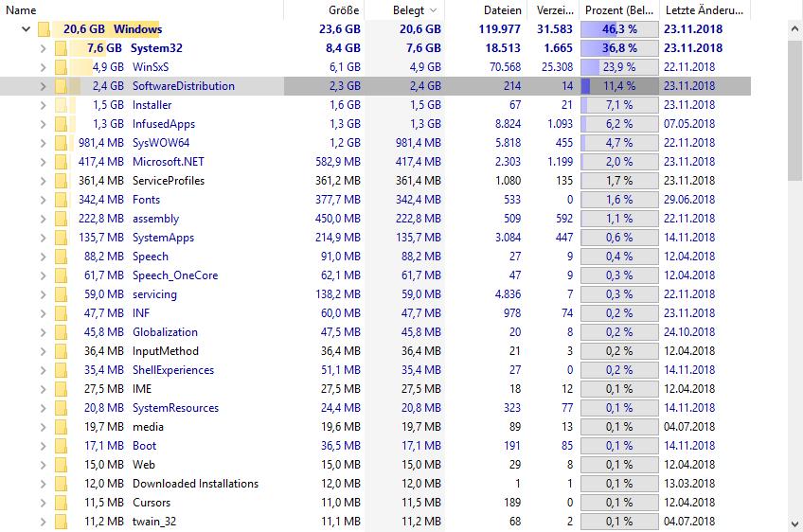Image resolution: width=803 pixels, height=532 pixels.
Task: Select the Cursors folder row
Action: (375, 503)
